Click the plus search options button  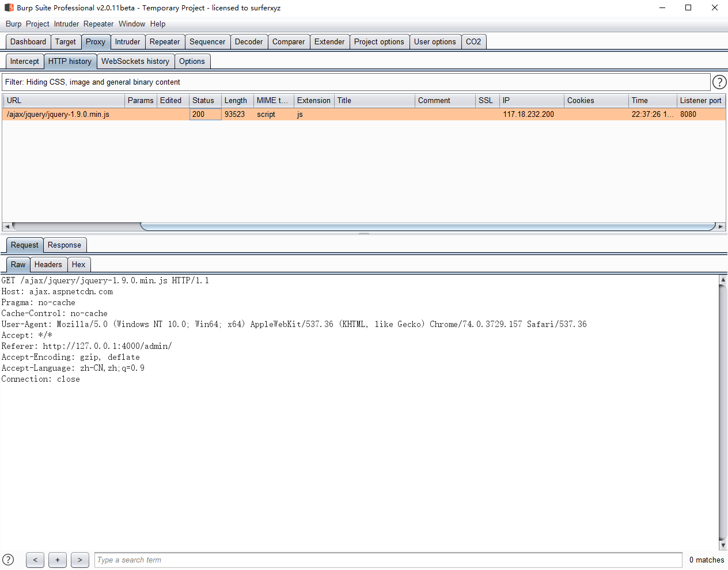58,560
